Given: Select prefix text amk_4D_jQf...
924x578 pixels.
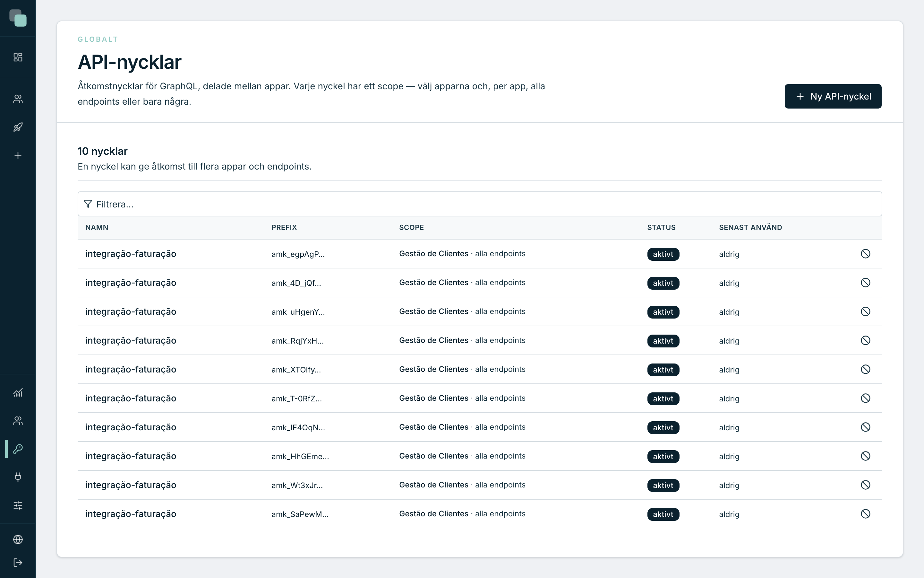Looking at the screenshot, I should [296, 283].
